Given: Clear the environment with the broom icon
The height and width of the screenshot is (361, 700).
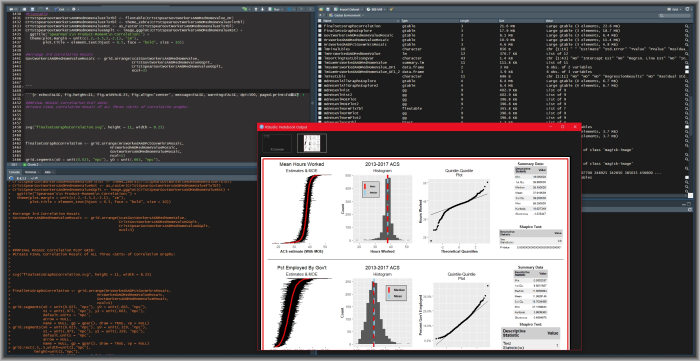Looking at the screenshot, I should coord(391,9).
